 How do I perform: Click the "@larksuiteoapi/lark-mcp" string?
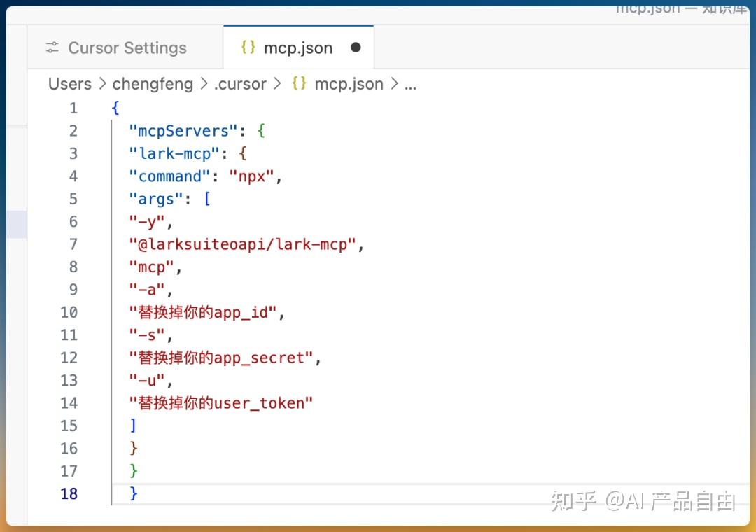point(242,244)
